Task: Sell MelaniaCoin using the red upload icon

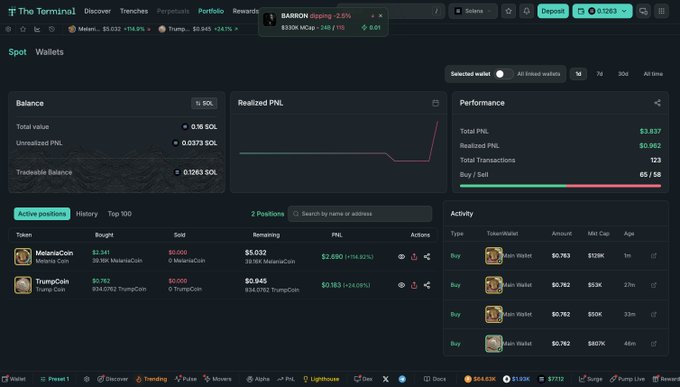Action: coord(414,256)
